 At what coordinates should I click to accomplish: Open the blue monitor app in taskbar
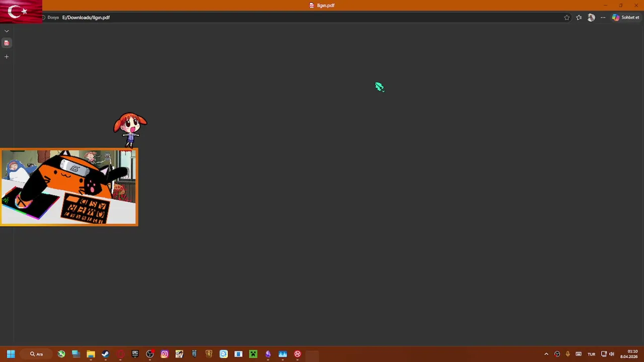click(283, 354)
